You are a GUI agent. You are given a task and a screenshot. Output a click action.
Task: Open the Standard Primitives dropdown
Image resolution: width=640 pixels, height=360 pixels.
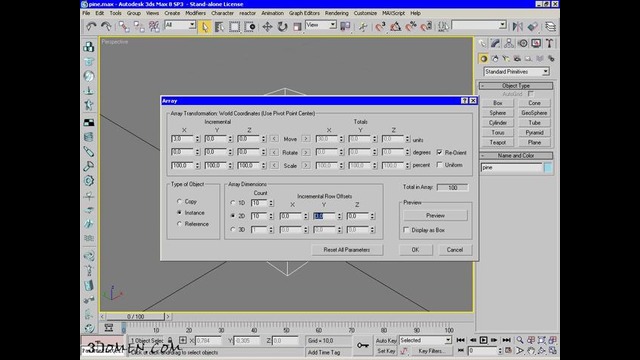[516, 72]
